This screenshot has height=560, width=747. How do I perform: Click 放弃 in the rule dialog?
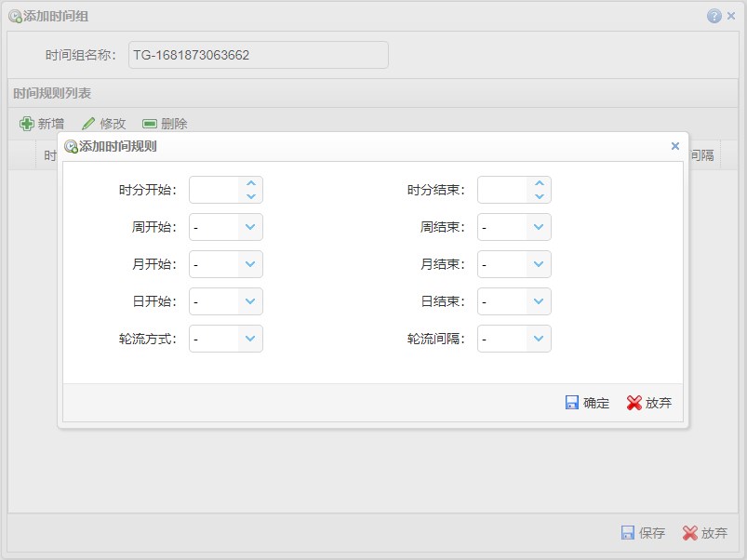pyautogui.click(x=648, y=403)
